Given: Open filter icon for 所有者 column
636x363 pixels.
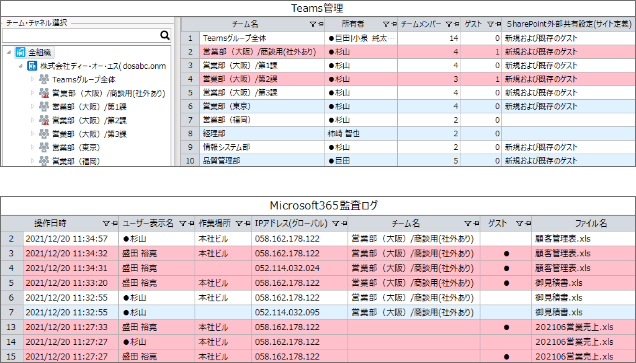Looking at the screenshot, I should [386, 24].
